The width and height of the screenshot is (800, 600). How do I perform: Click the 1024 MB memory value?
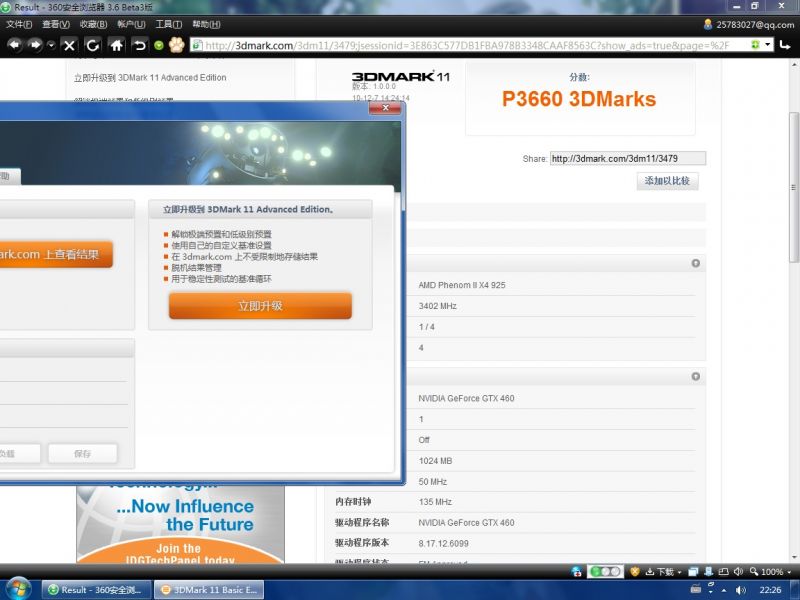tap(435, 461)
